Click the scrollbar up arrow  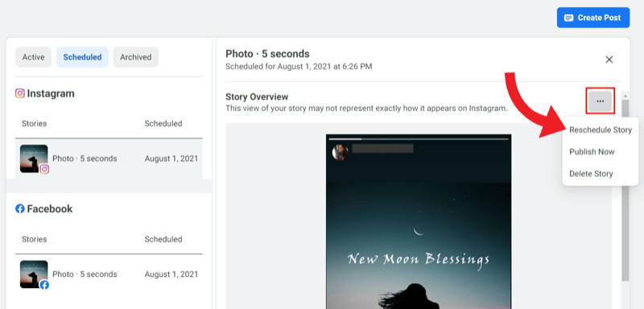(625, 96)
